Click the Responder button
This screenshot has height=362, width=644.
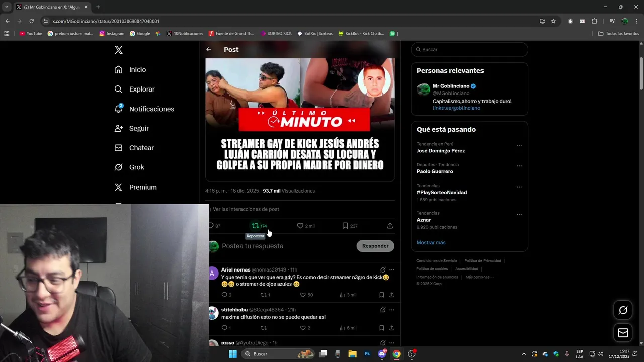click(x=375, y=246)
